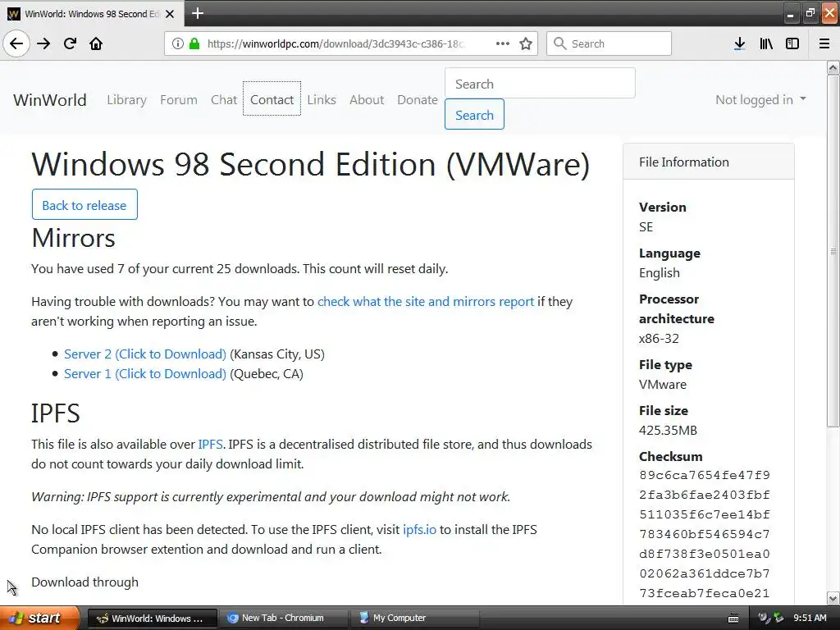
Task: Visit the ipfs.io link
Action: pos(419,529)
